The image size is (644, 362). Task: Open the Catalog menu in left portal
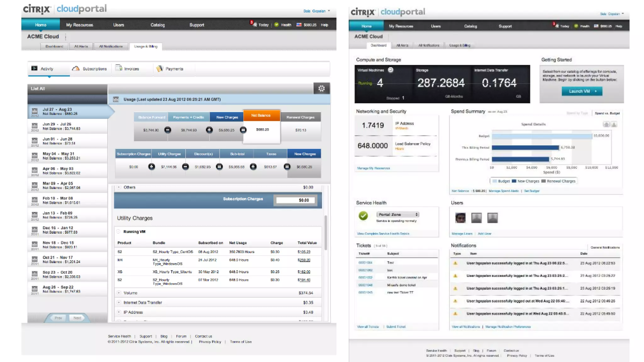point(158,25)
